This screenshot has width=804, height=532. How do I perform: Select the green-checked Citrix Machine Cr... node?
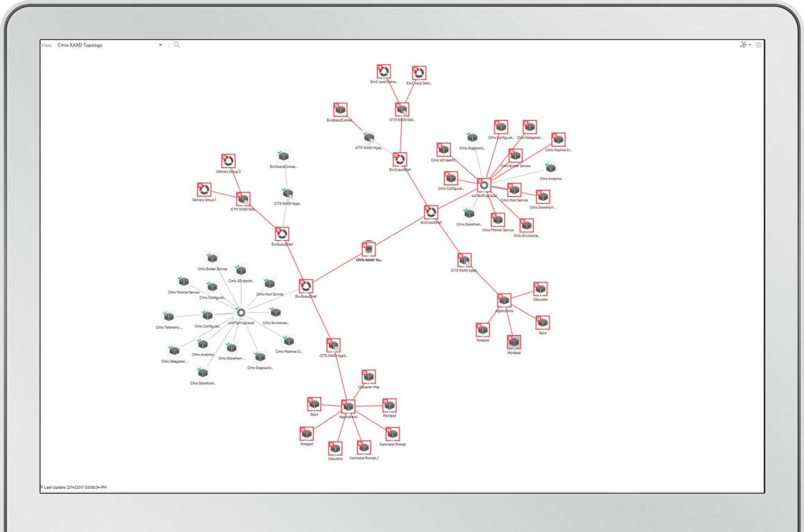[x=289, y=341]
